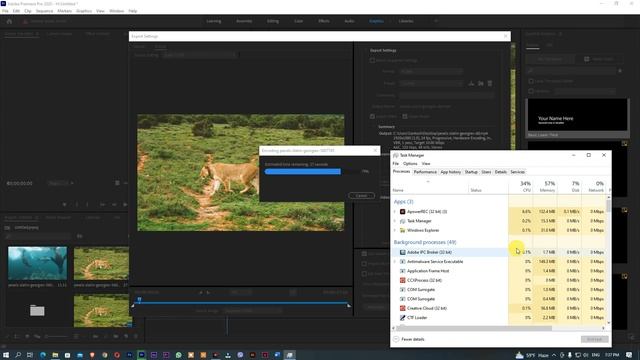The image size is (640, 360).
Task: Open Task Manager File menu
Action: [396, 164]
